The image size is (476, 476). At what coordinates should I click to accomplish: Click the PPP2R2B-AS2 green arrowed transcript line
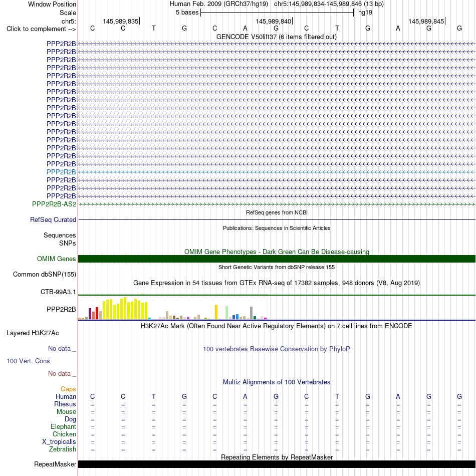[277, 204]
